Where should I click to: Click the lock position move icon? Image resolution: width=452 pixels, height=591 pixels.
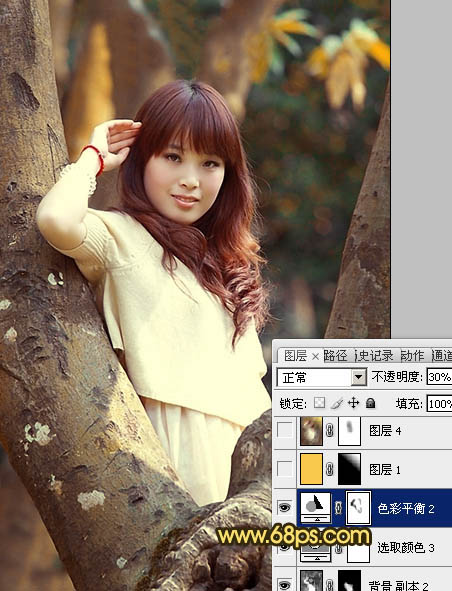tap(353, 403)
